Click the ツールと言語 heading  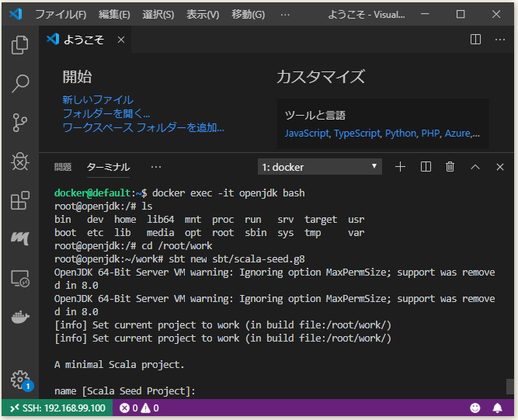(315, 115)
